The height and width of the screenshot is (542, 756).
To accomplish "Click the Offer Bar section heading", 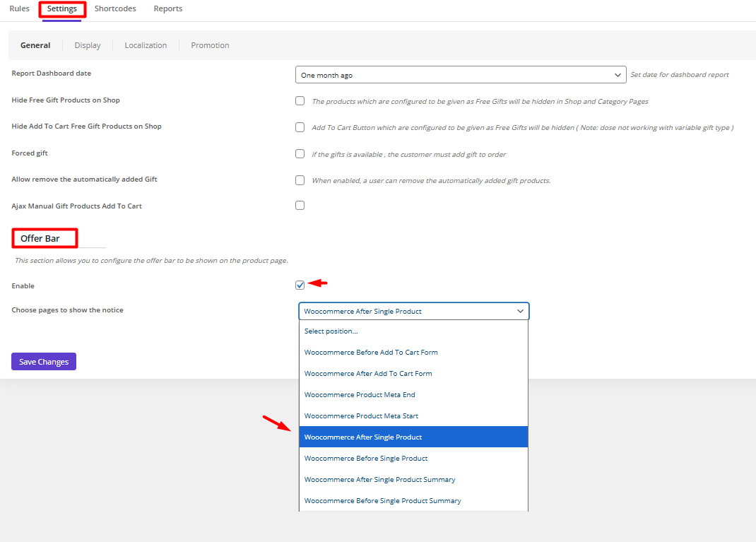I will tap(40, 239).
